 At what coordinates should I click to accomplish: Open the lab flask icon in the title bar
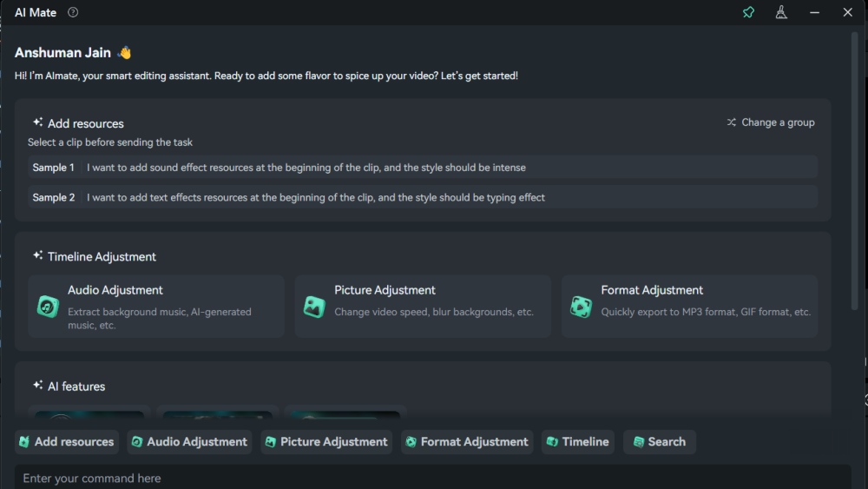781,12
